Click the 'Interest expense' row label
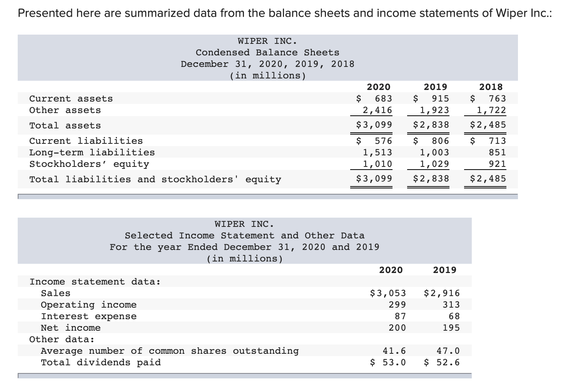This screenshot has height=383, width=588. click(89, 316)
